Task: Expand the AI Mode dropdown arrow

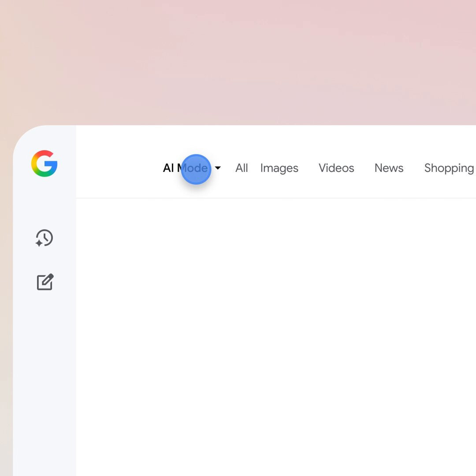Action: click(x=218, y=168)
